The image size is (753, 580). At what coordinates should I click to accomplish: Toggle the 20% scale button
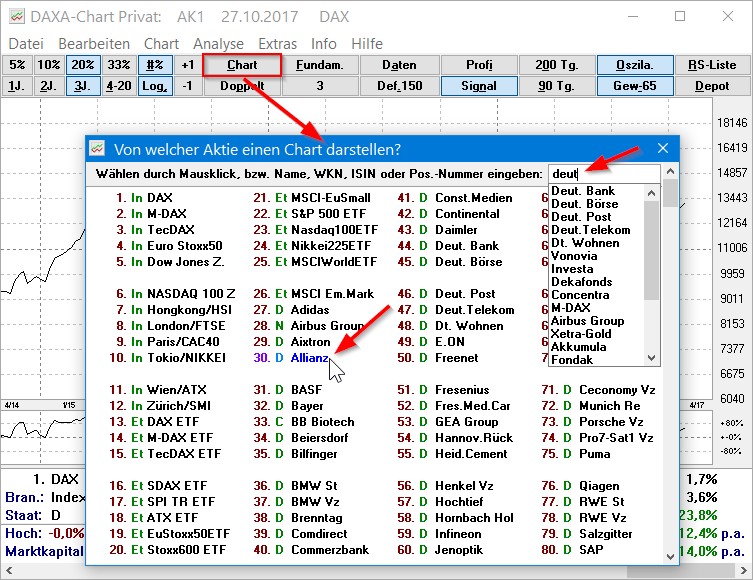tap(82, 65)
